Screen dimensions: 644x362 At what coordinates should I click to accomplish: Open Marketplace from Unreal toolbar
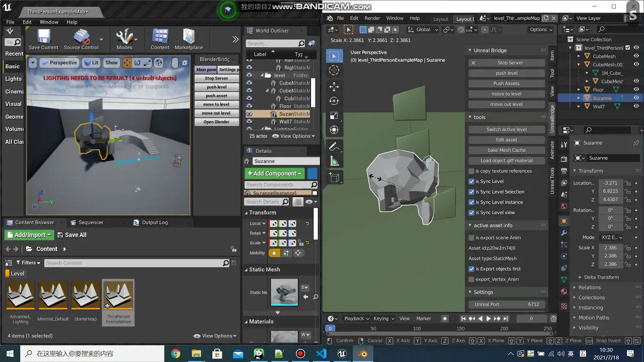click(x=189, y=39)
